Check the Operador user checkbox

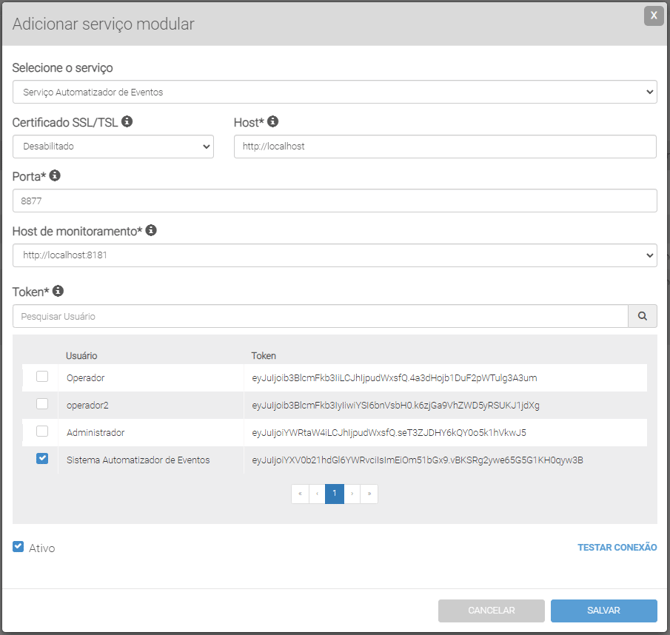(42, 377)
